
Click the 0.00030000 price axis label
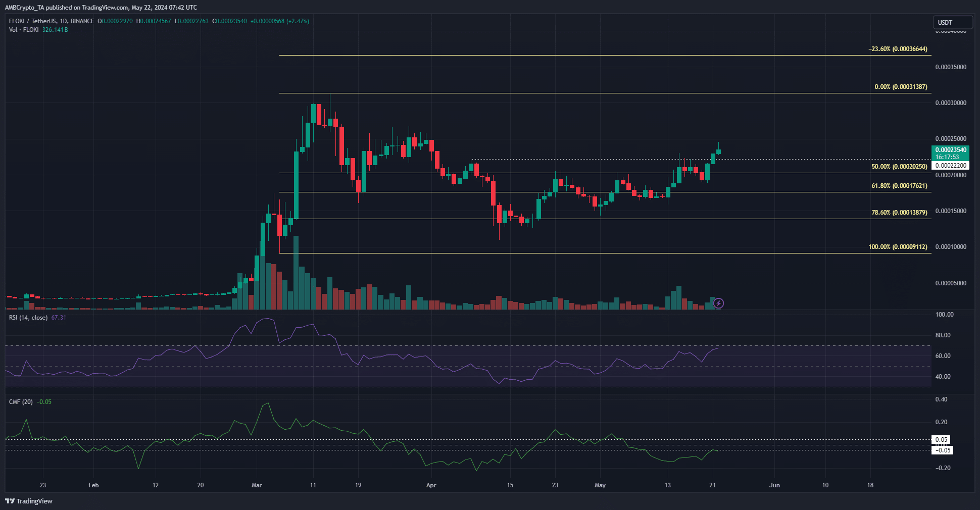coord(951,103)
